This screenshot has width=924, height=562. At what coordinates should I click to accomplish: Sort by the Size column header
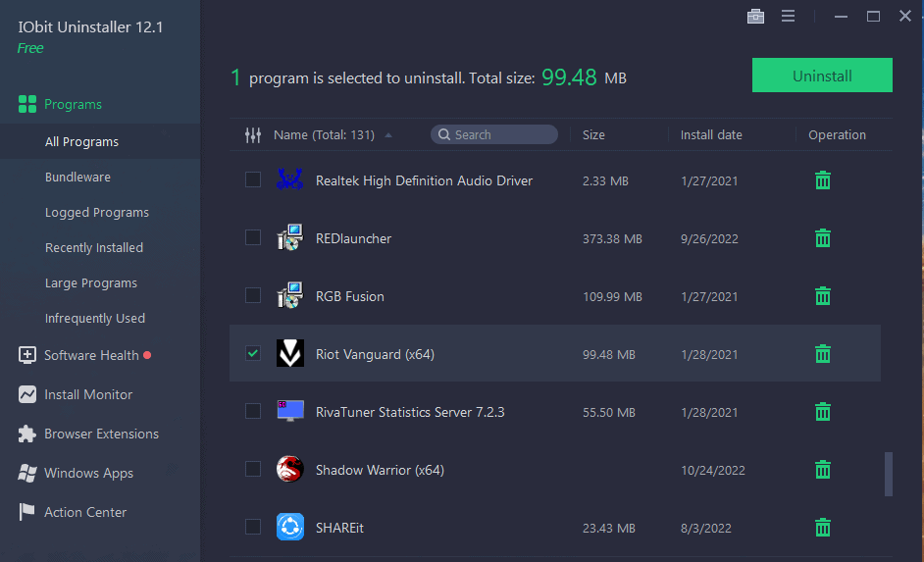pos(593,135)
